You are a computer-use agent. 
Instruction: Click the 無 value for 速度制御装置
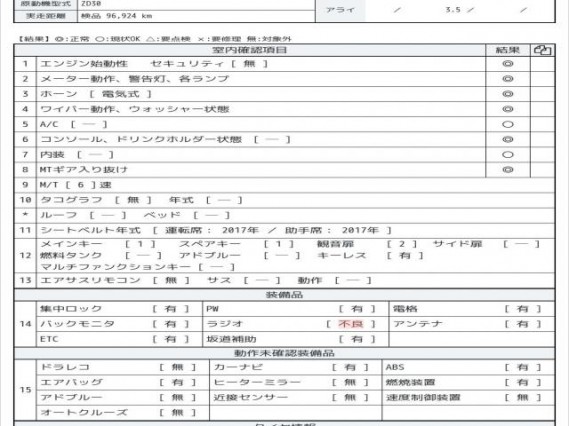point(523,397)
